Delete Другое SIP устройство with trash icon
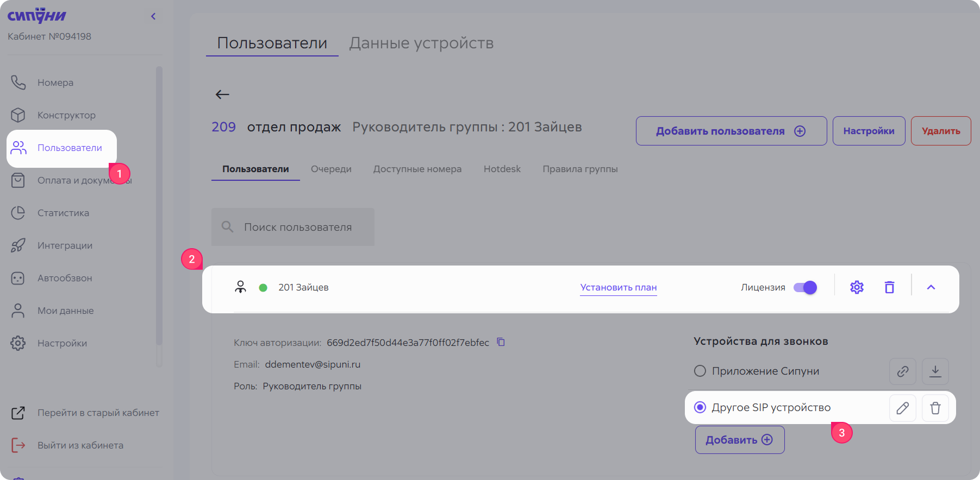 [x=935, y=408]
